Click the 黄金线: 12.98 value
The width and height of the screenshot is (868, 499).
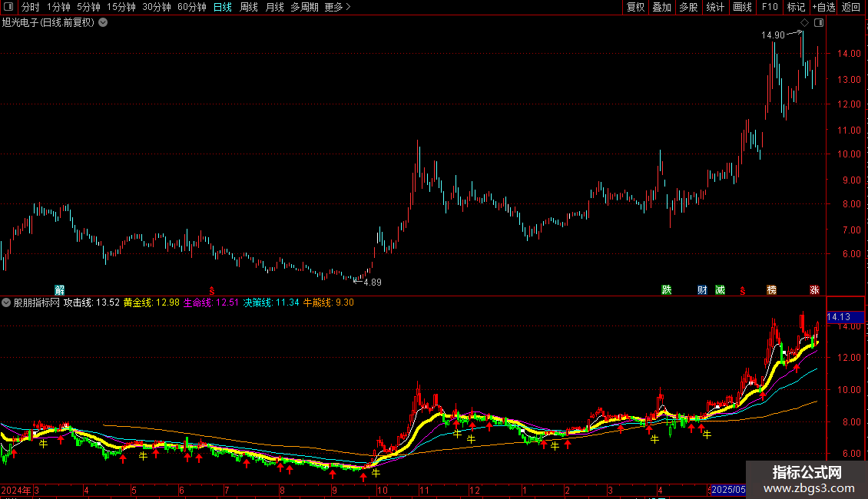[151, 302]
